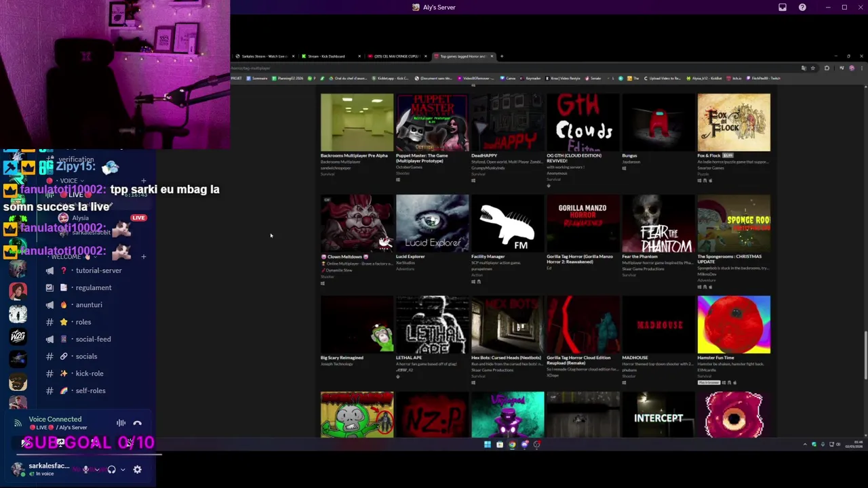Open Big Scary Reimagined title link

click(x=342, y=357)
